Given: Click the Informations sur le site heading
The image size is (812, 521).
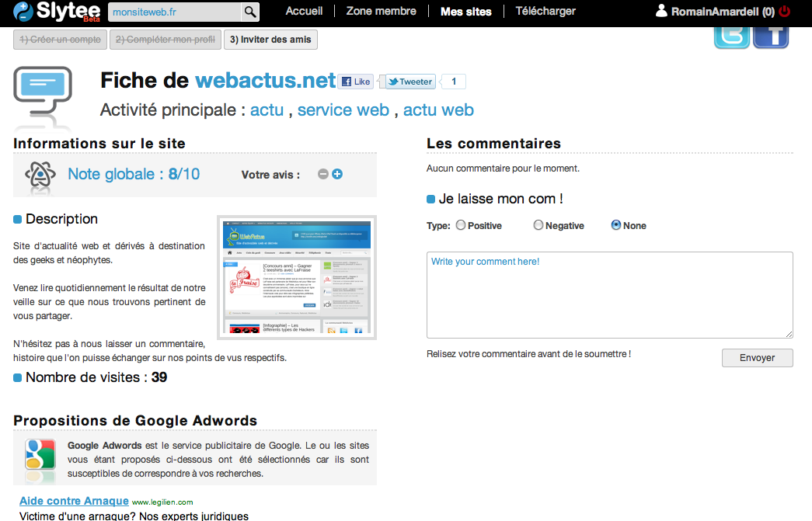Looking at the screenshot, I should click(x=99, y=144).
